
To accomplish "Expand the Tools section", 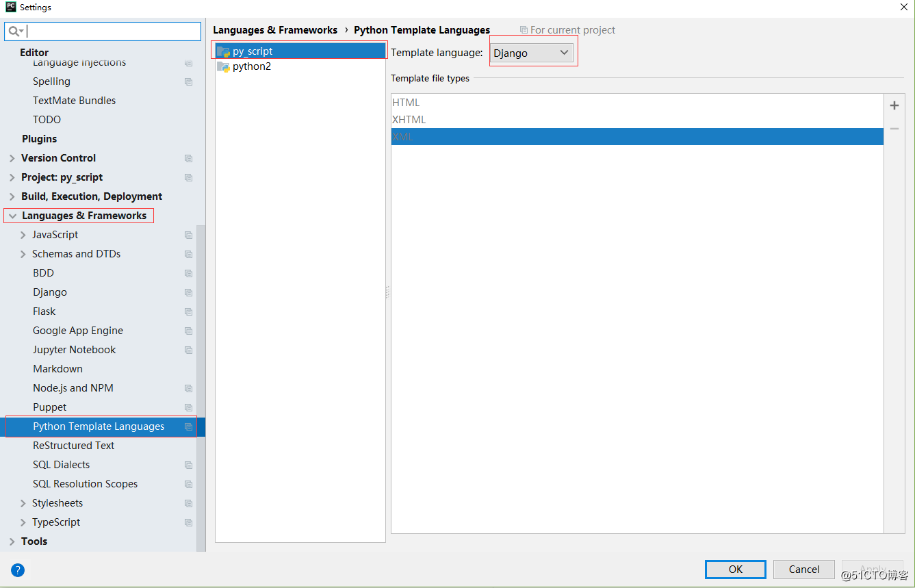I will (12, 541).
